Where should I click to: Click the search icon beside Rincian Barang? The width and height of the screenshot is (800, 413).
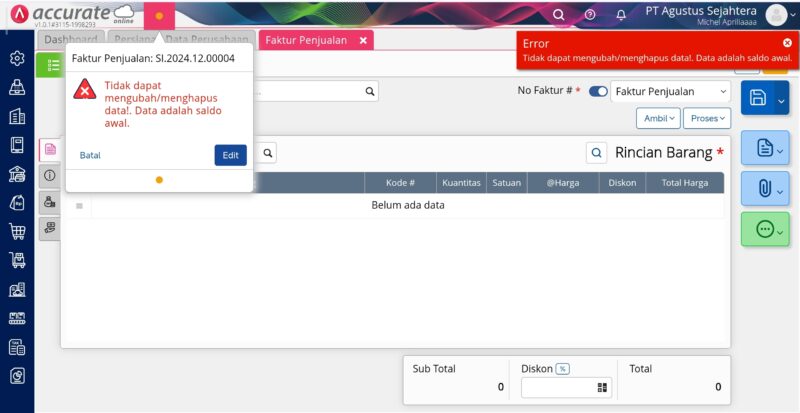pyautogui.click(x=596, y=153)
